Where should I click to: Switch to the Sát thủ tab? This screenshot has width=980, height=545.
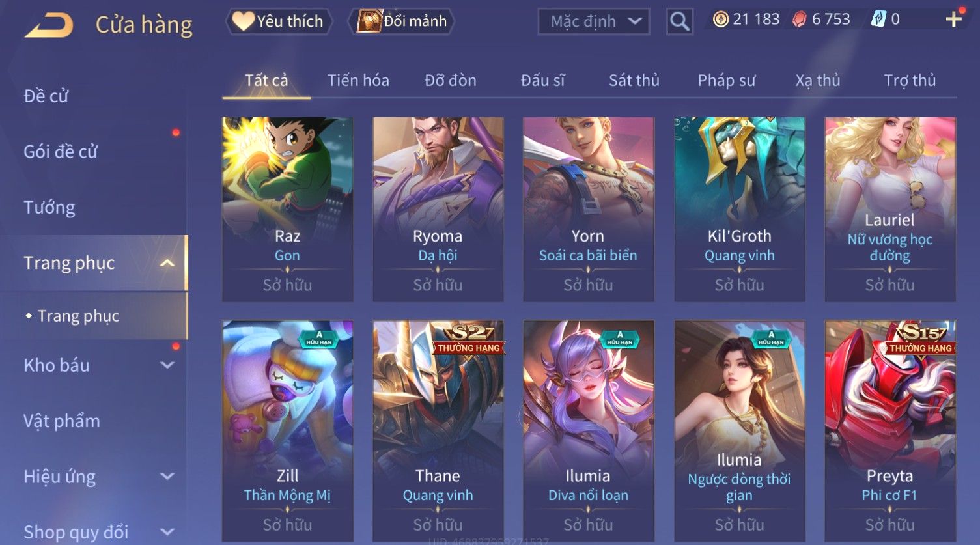coord(634,80)
